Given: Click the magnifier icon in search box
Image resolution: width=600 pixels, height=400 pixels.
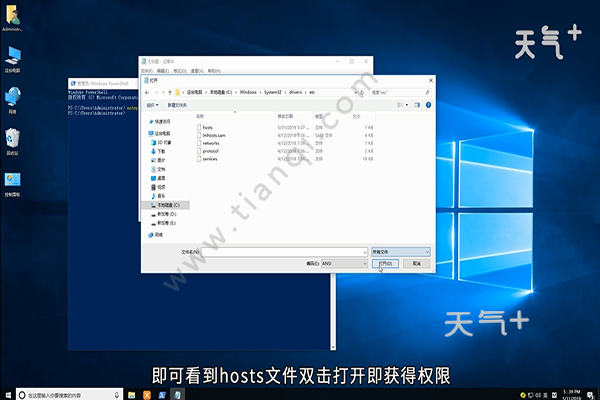Looking at the screenshot, I should 427,93.
